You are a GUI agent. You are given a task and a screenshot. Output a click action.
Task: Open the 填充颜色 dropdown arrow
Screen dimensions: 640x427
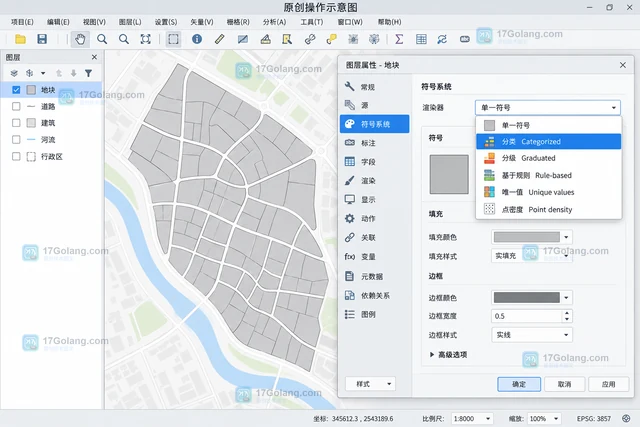[566, 237]
